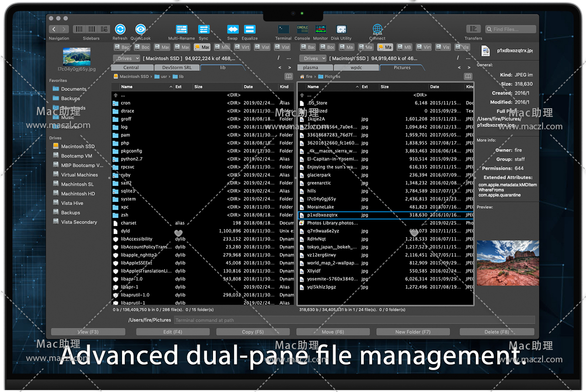Select the Pictures tab in the right pane
This screenshot has width=586, height=392.
pyautogui.click(x=402, y=68)
